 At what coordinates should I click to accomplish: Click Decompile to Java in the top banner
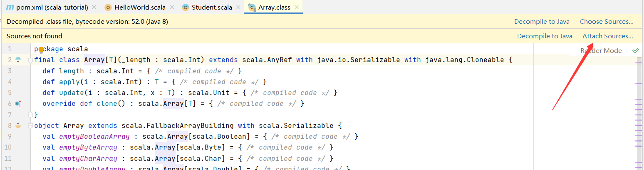(541, 22)
